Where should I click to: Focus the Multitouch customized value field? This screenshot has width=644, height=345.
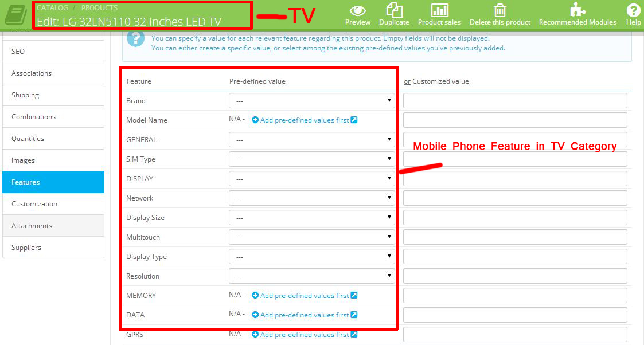tap(515, 237)
